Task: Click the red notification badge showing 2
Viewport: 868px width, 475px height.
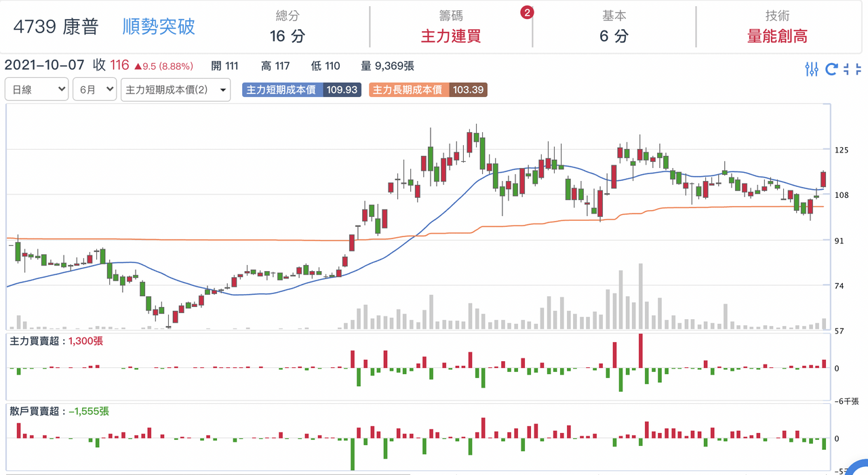Action: pos(527,12)
